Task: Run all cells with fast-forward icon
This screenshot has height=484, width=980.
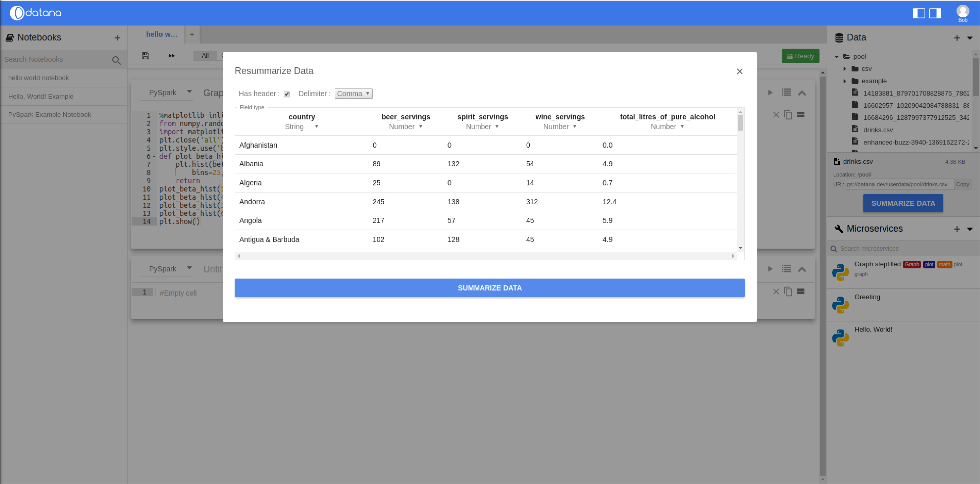Action: coord(171,55)
